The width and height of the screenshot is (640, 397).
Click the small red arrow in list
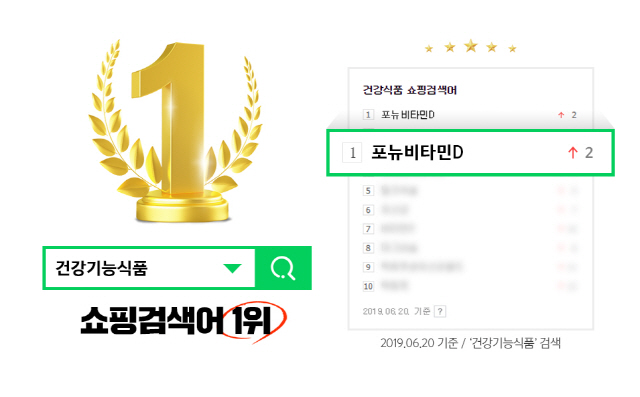561,115
